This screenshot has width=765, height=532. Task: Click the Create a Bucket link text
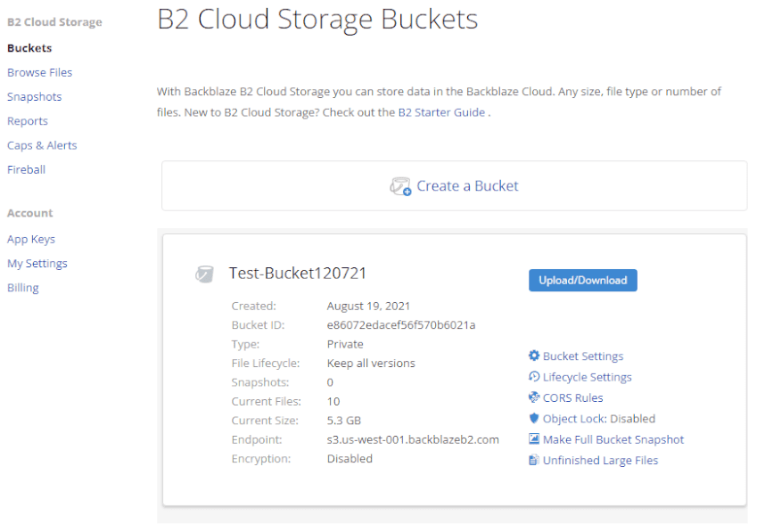467,185
